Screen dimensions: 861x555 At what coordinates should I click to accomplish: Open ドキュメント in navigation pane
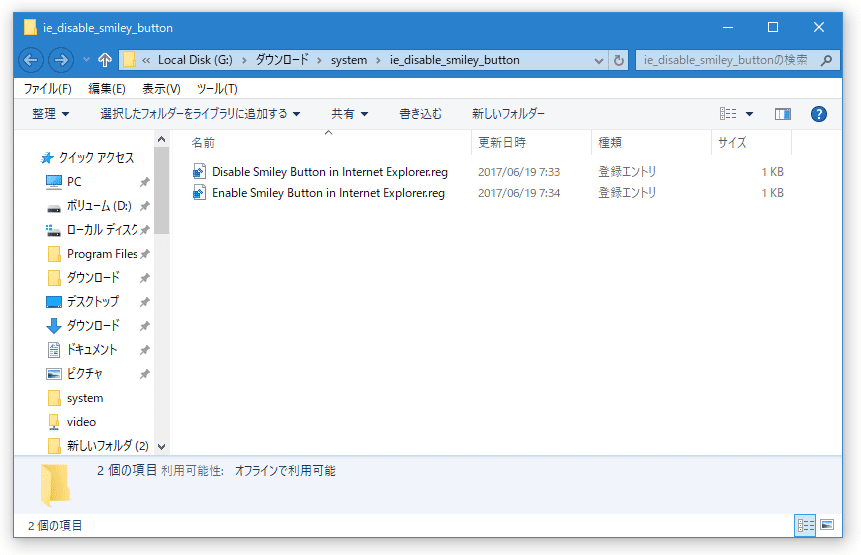coord(92,350)
